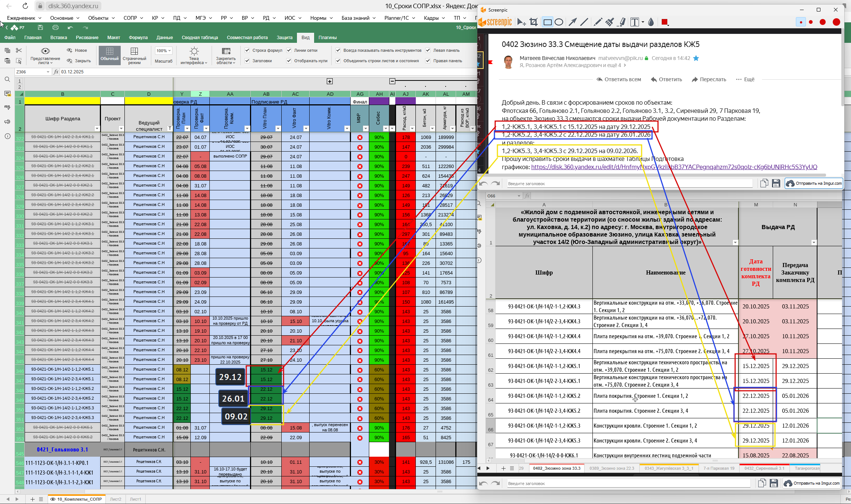Viewport: 851px width, 504px height.
Task: Open the 100% zoom dropdown
Action: (164, 51)
